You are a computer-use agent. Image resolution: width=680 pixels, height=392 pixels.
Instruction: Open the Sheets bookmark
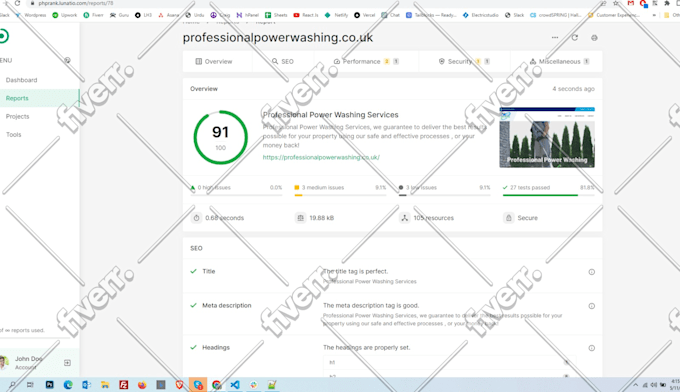276,15
